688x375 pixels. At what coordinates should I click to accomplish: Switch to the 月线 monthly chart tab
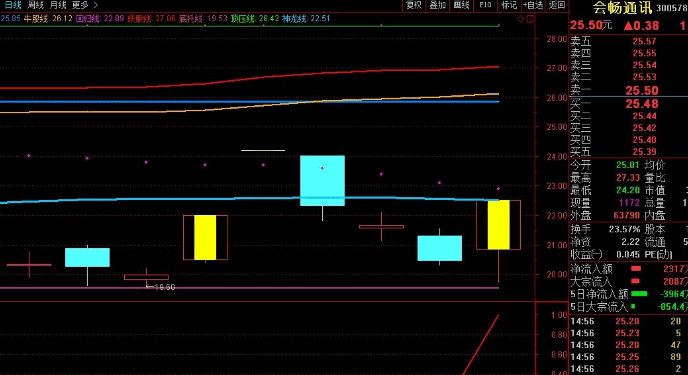tap(58, 5)
